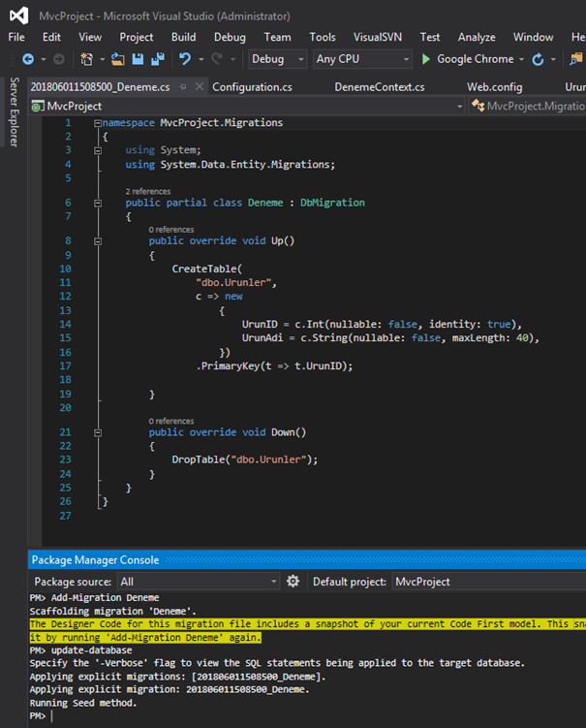Image resolution: width=586 pixels, height=728 pixels.
Task: Collapse the namespace MvcProject.Migrations block
Action: click(98, 123)
